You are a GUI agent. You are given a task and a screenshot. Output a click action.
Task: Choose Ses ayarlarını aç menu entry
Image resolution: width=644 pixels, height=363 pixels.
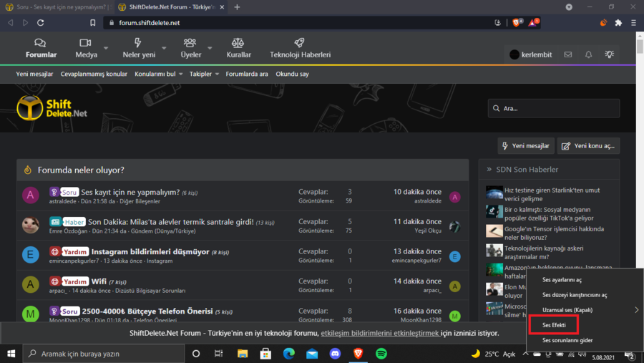(x=562, y=279)
